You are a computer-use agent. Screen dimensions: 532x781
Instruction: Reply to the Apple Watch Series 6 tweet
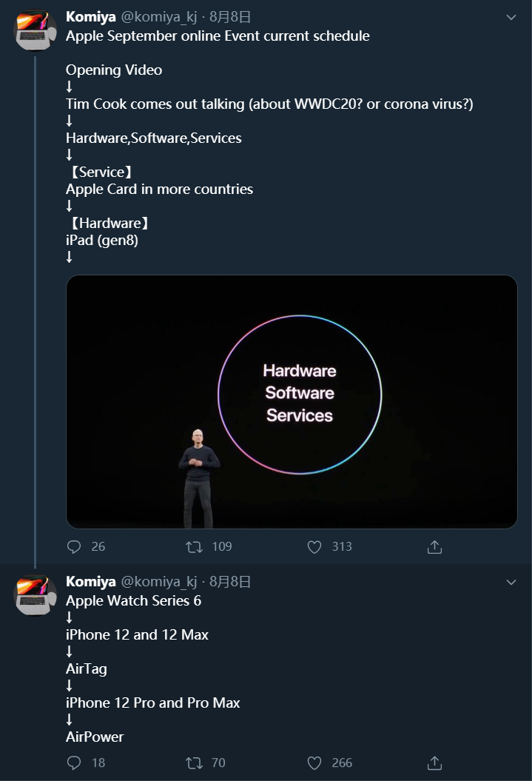(x=74, y=762)
